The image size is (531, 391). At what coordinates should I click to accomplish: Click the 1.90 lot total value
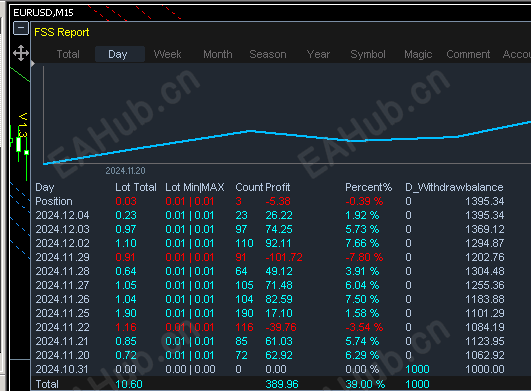pos(126,313)
